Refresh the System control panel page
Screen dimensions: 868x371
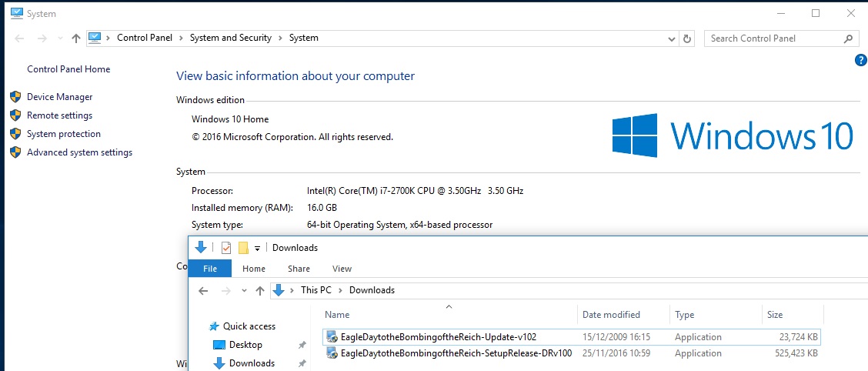pos(687,38)
